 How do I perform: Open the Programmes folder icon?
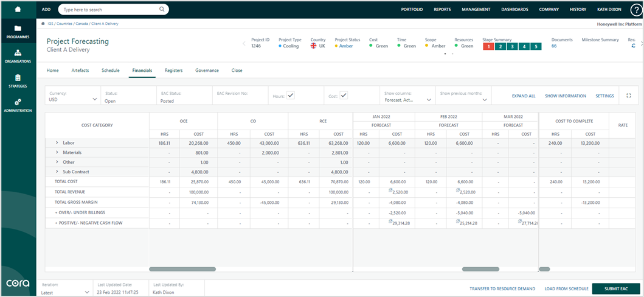[18, 29]
